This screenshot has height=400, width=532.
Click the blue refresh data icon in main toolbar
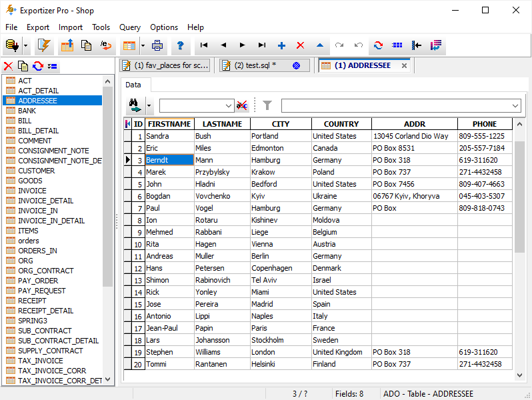(378, 46)
